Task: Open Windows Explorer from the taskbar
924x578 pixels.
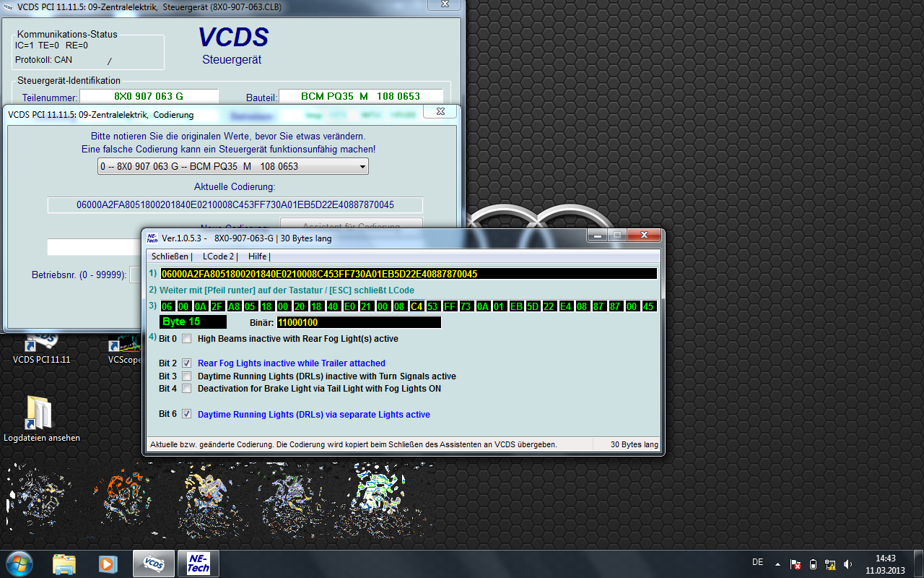Action: (64, 564)
